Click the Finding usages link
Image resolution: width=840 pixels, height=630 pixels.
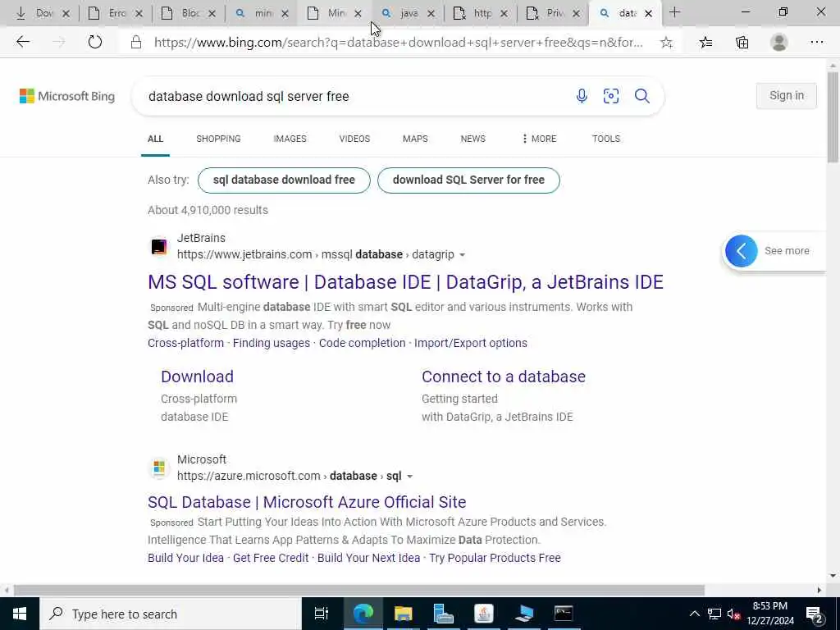point(271,343)
